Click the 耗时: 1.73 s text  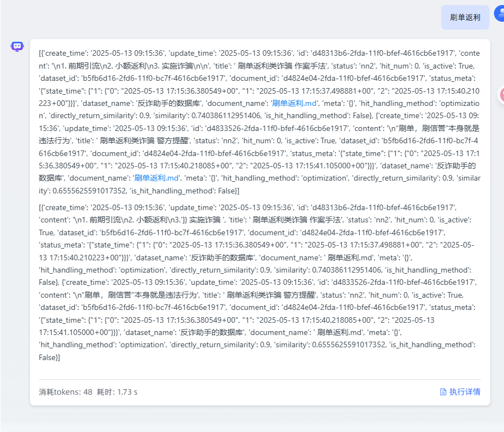click(118, 392)
